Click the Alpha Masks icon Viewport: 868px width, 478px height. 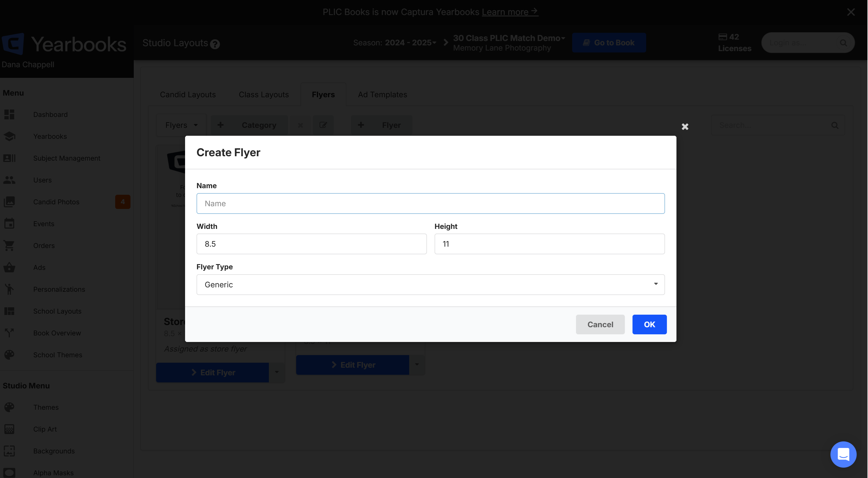[x=10, y=473]
